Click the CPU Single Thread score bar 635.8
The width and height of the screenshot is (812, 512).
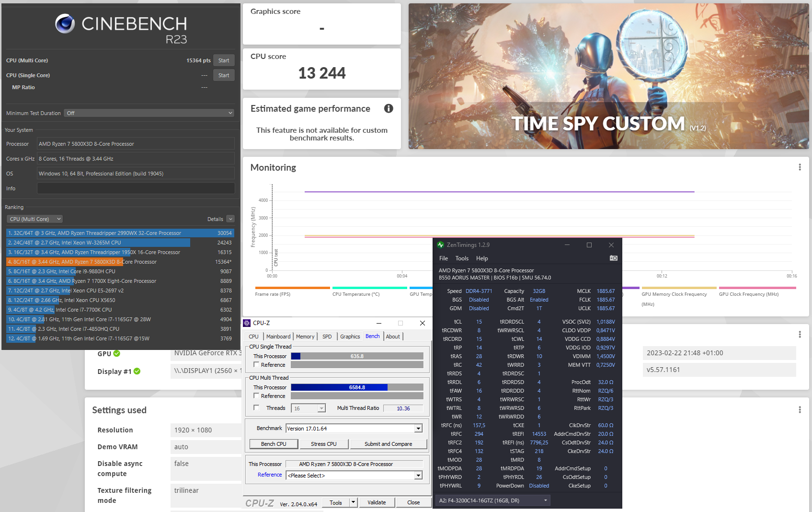coord(357,356)
